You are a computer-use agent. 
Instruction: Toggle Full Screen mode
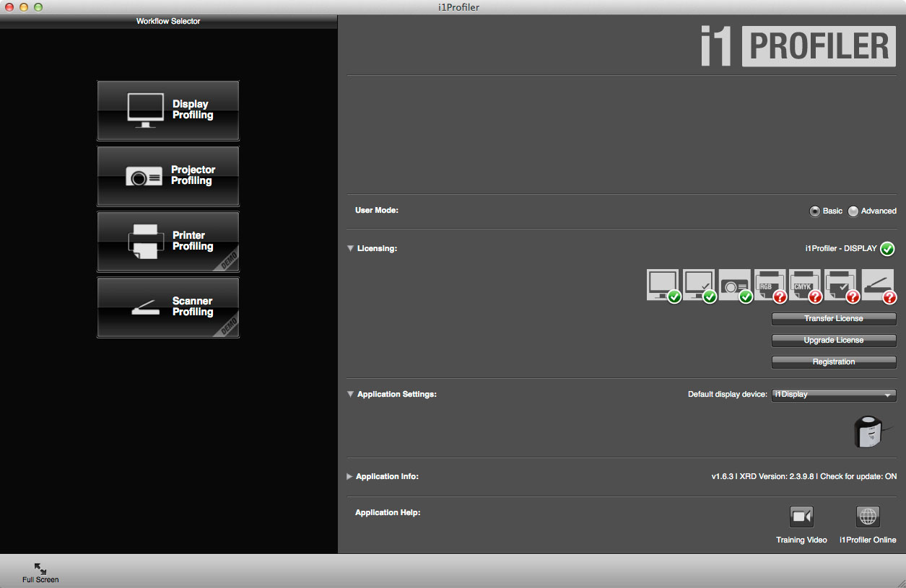click(x=40, y=573)
